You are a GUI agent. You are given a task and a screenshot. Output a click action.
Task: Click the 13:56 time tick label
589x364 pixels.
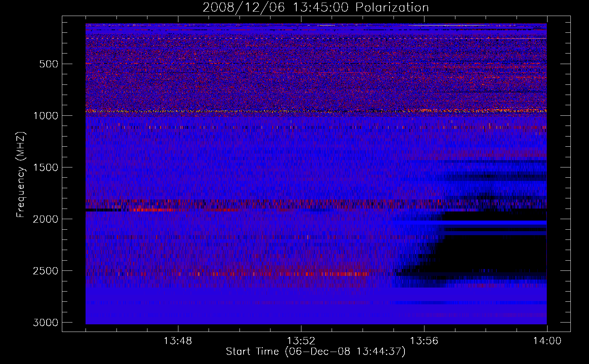pos(424,341)
